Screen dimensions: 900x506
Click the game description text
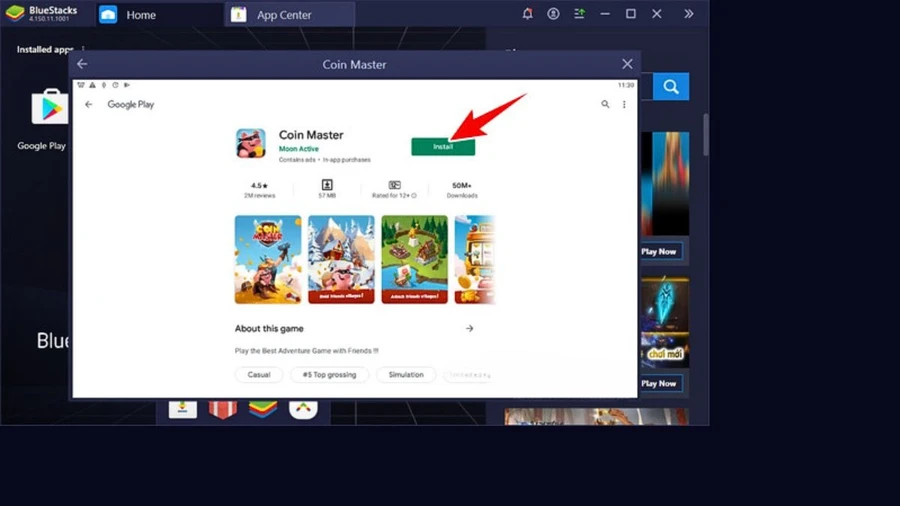[x=307, y=351]
